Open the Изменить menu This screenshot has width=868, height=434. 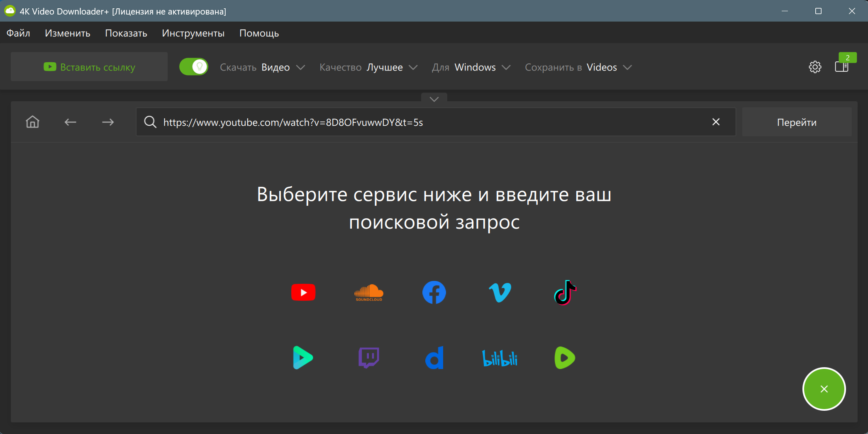coord(68,33)
